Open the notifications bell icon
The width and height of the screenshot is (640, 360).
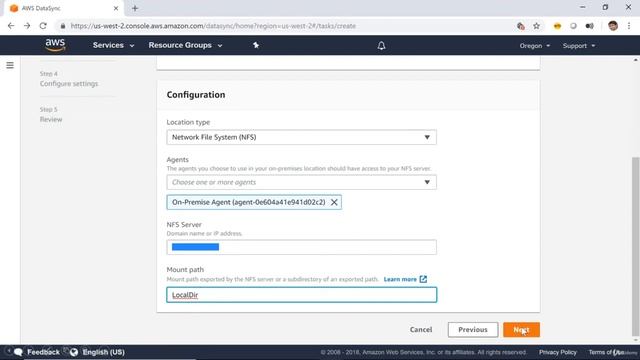point(381,46)
